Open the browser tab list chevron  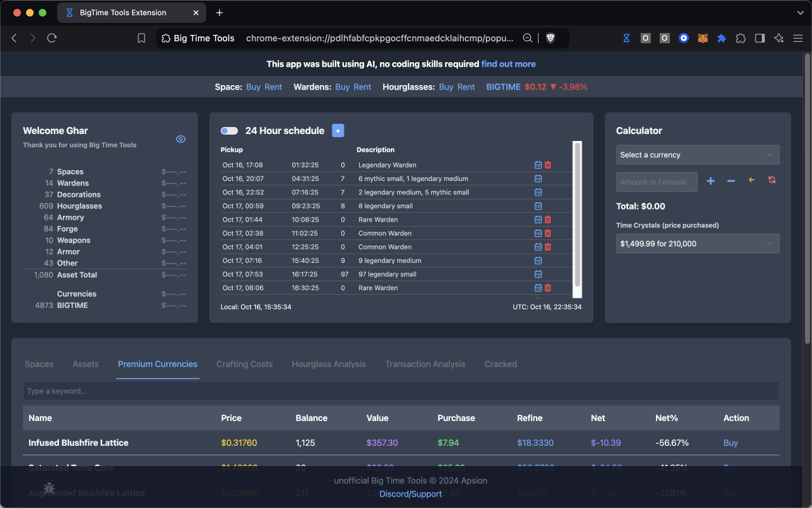(x=800, y=13)
